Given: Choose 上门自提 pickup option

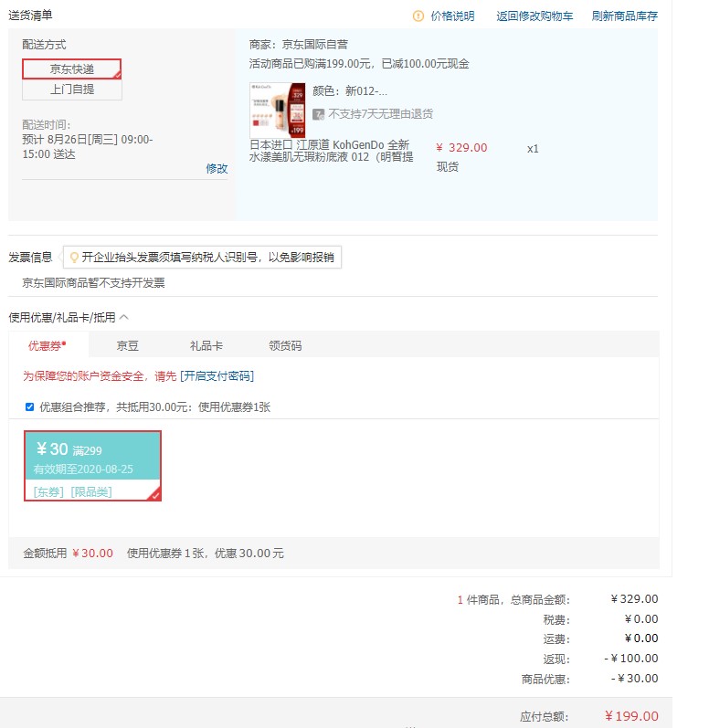Looking at the screenshot, I should tap(72, 90).
